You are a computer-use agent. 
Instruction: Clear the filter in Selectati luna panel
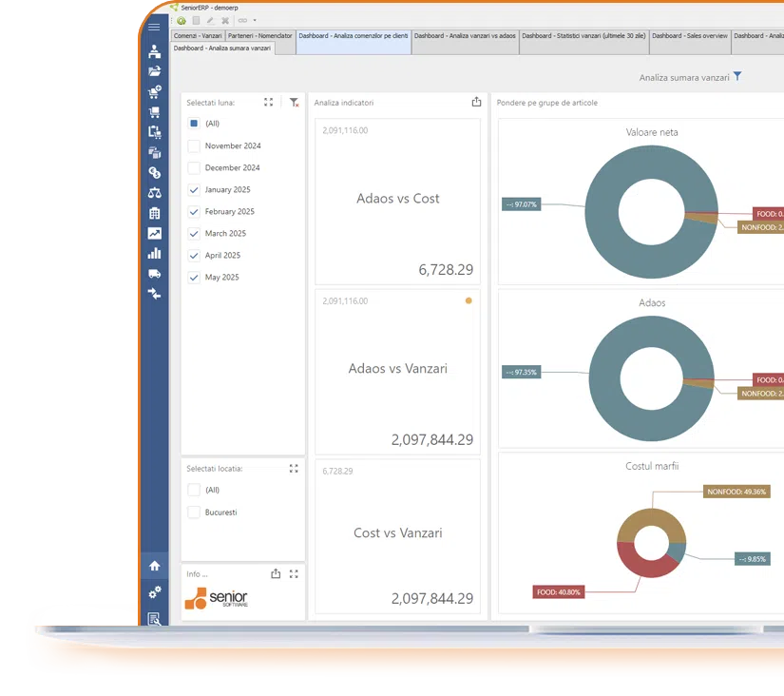pos(295,103)
